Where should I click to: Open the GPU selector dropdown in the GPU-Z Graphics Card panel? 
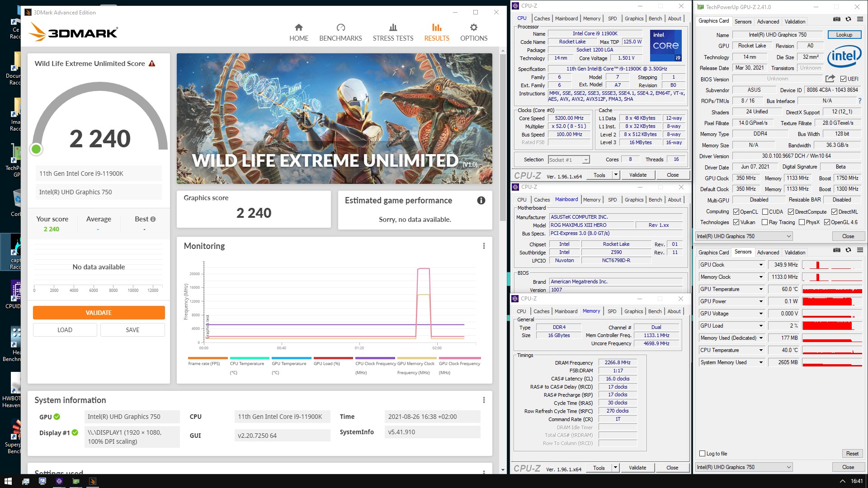[744, 236]
